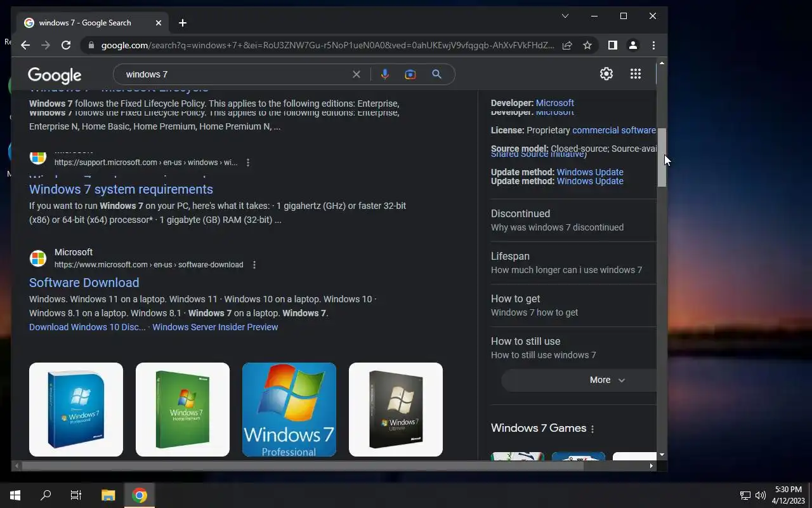
Task: Expand the How to get section
Action: click(573, 305)
